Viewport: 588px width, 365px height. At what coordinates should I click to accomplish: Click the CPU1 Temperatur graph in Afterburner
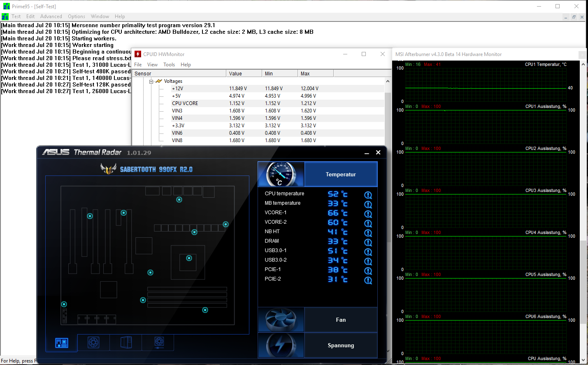point(486,84)
